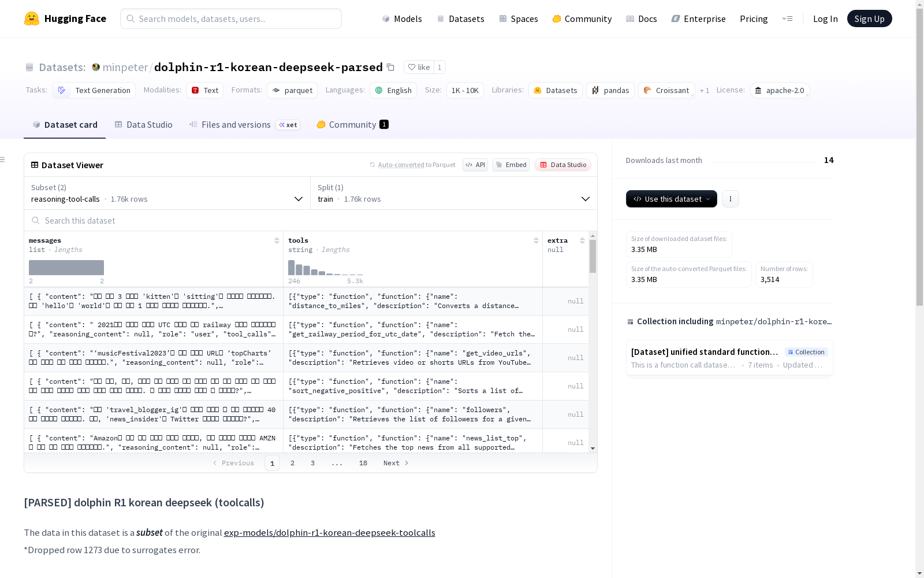This screenshot has width=924, height=578.
Task: Click the 1K - 10K size tag
Action: (x=465, y=90)
